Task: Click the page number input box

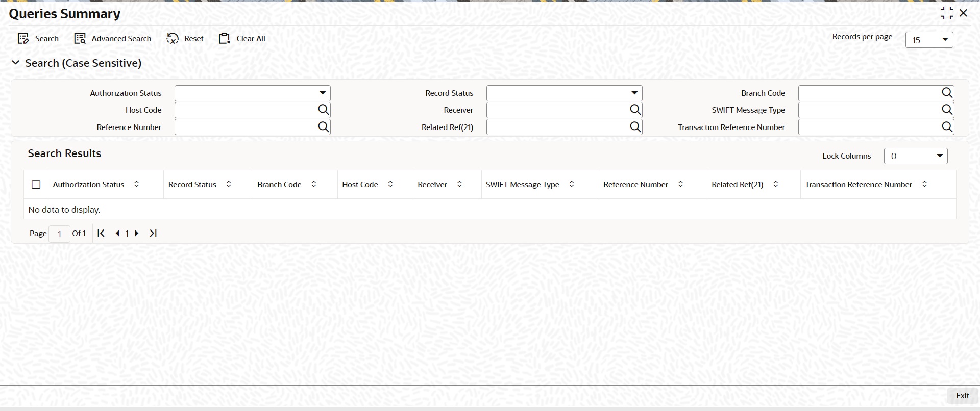Action: 60,234
